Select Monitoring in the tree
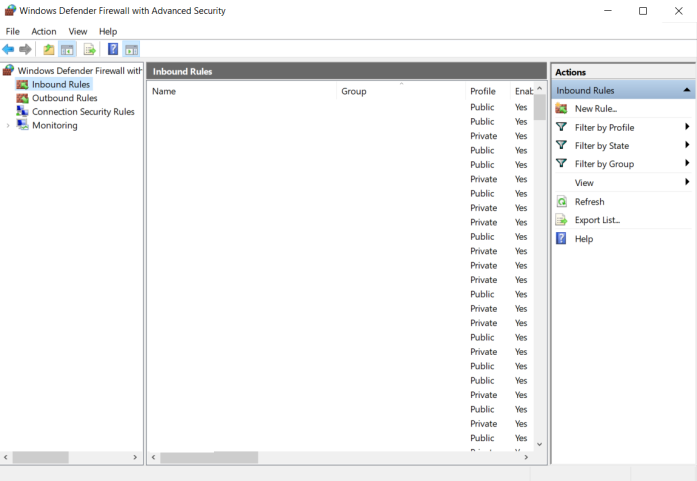The width and height of the screenshot is (697, 481). pos(55,125)
